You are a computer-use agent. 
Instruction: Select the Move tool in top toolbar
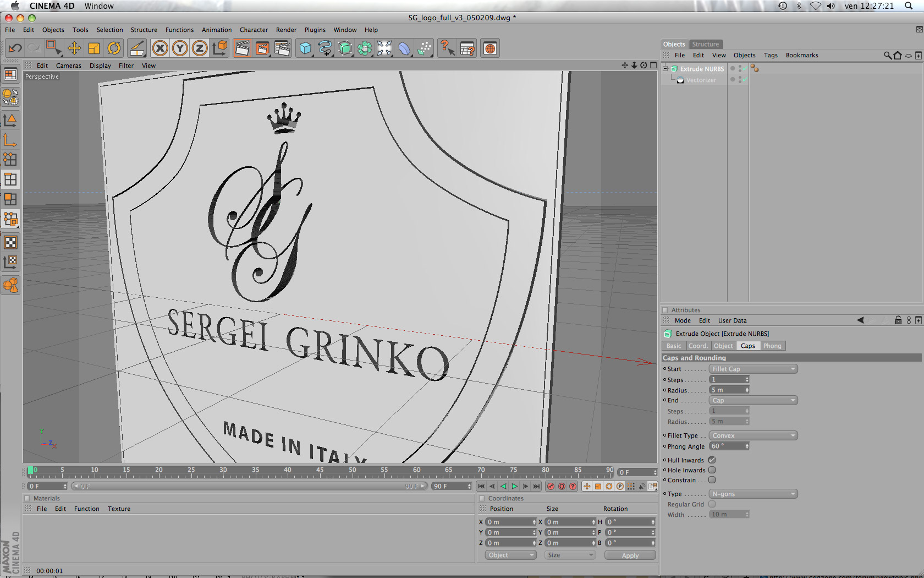point(74,48)
